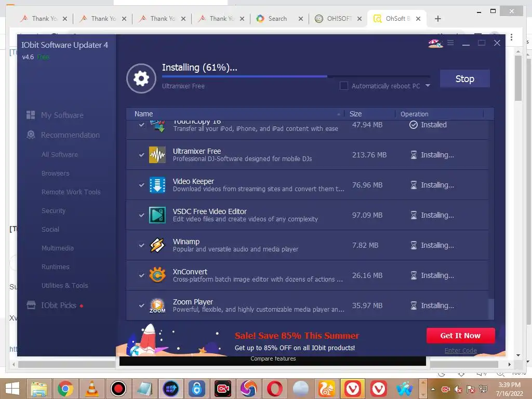Viewport: 532px width, 399px height.
Task: Close the Search browser tab
Action: point(301,19)
